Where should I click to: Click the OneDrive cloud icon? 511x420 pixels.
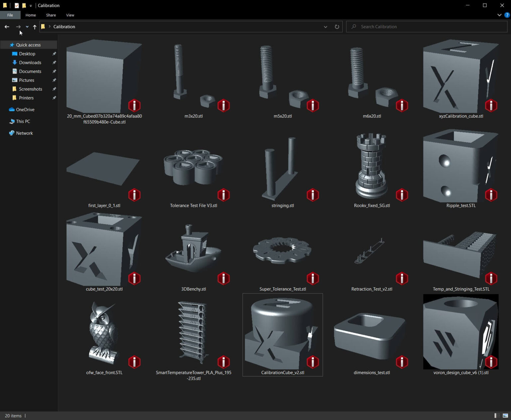pos(12,109)
